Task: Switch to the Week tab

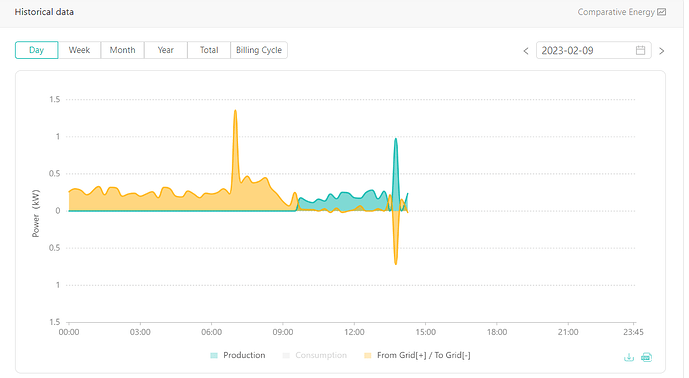Action: pyautogui.click(x=80, y=50)
